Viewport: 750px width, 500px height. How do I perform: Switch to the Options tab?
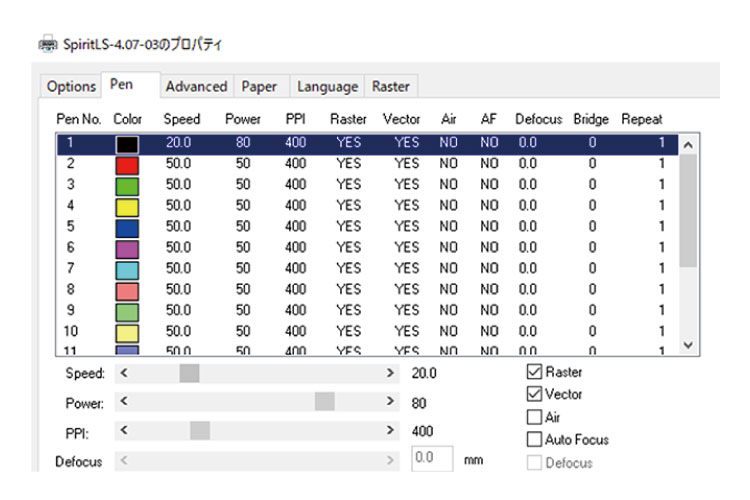pyautogui.click(x=71, y=87)
